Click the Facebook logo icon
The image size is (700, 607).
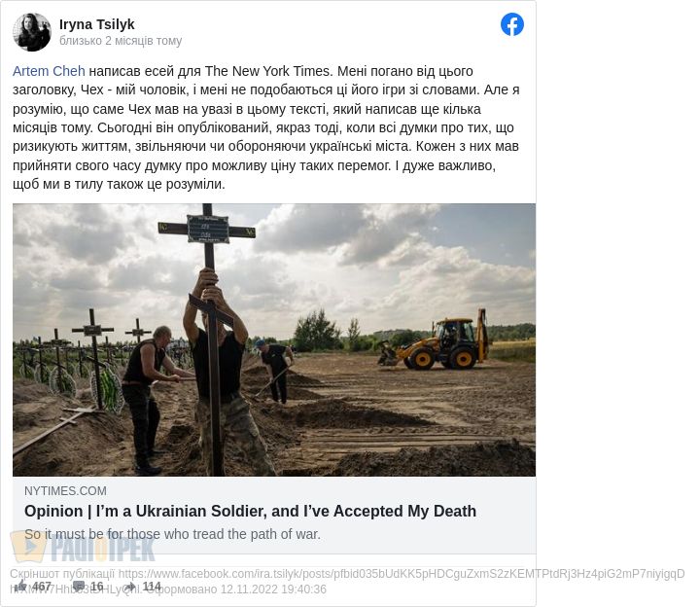point(511,24)
